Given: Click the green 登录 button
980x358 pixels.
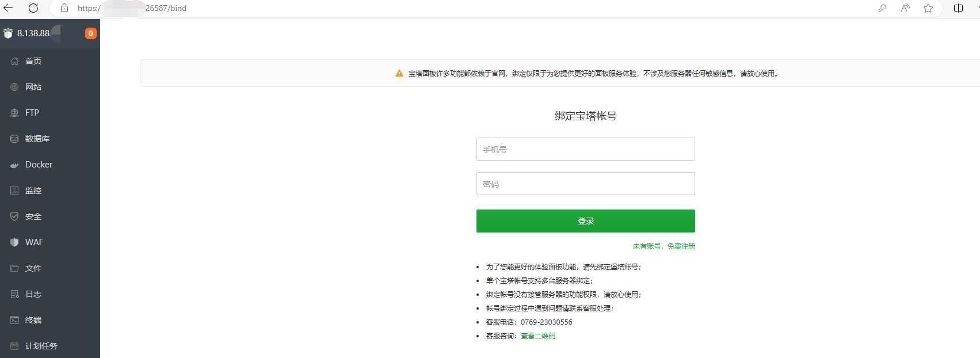Looking at the screenshot, I should (586, 221).
